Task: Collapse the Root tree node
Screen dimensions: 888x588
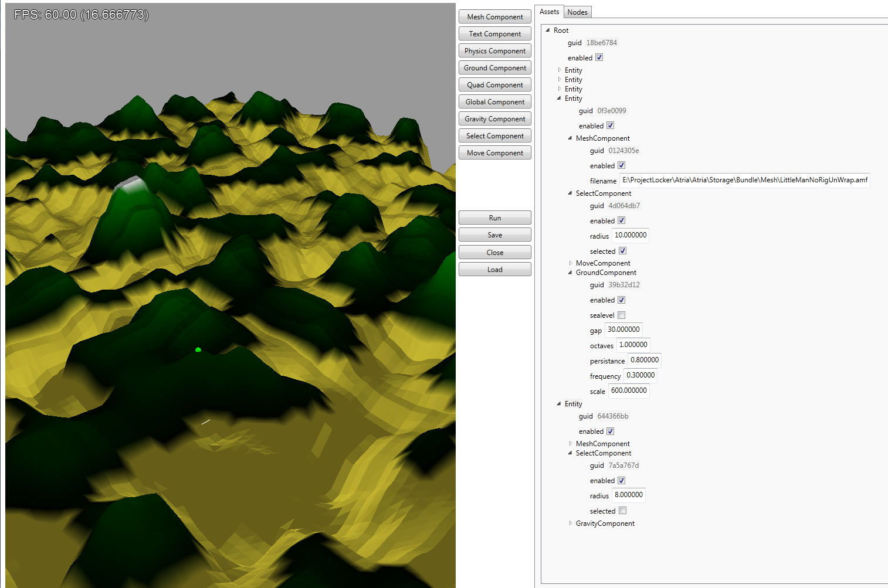Action: [x=548, y=30]
